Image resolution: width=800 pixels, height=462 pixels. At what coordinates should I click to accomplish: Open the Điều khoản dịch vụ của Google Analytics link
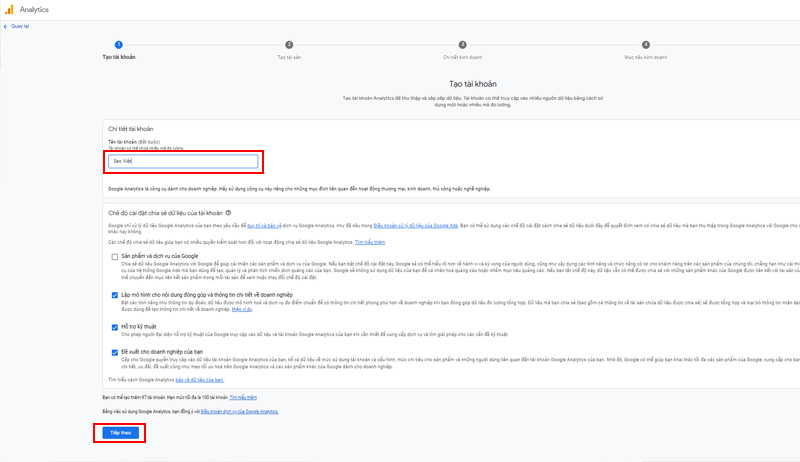coord(239,411)
